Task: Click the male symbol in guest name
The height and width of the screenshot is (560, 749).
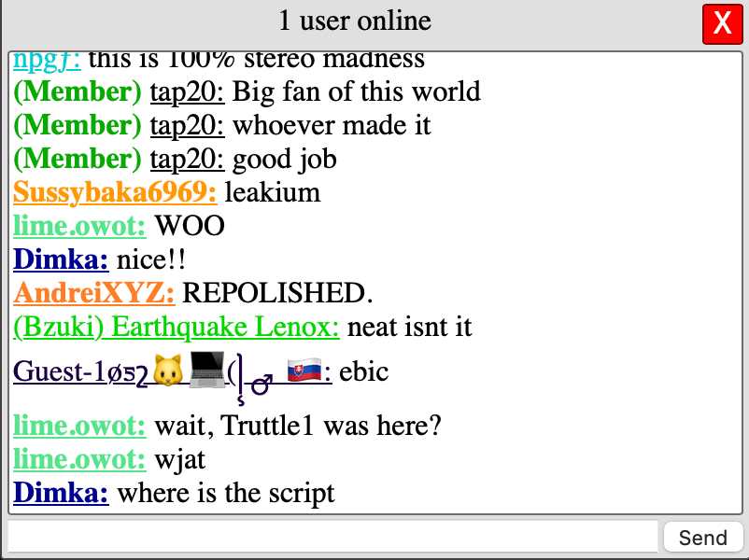Action: [x=261, y=384]
